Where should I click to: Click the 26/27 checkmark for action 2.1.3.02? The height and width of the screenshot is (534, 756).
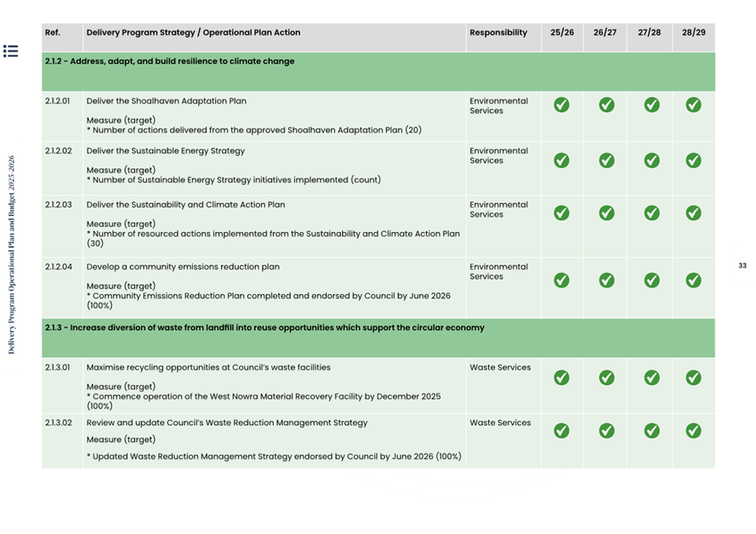606,431
